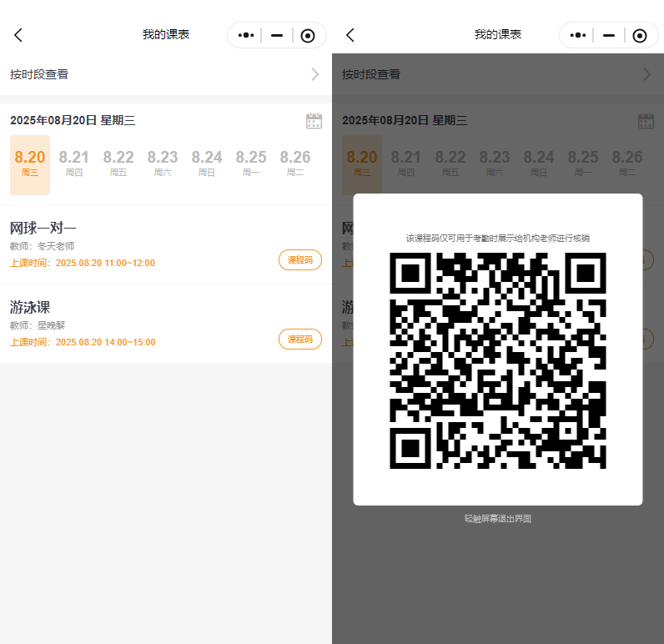The height and width of the screenshot is (644, 664).
Task: Select date 8.20 周三 on left screen
Action: click(x=30, y=165)
